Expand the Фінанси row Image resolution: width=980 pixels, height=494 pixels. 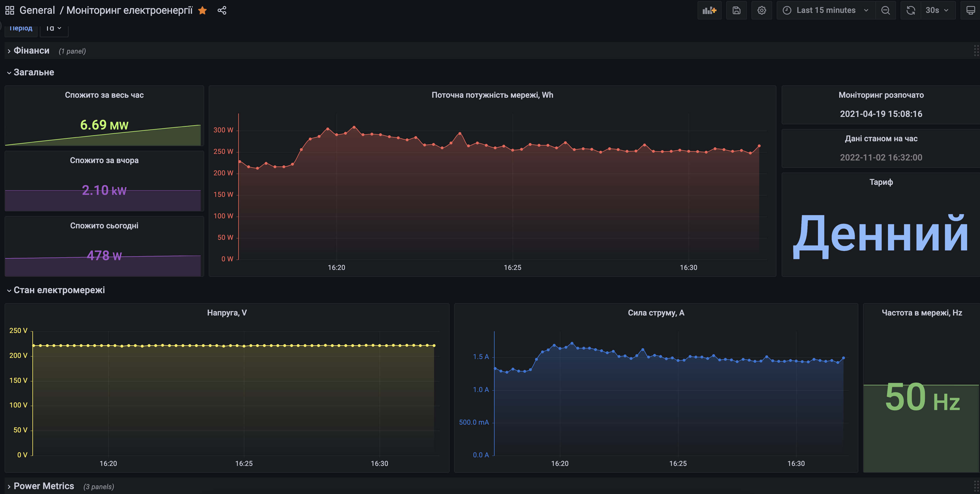pyautogui.click(x=31, y=51)
